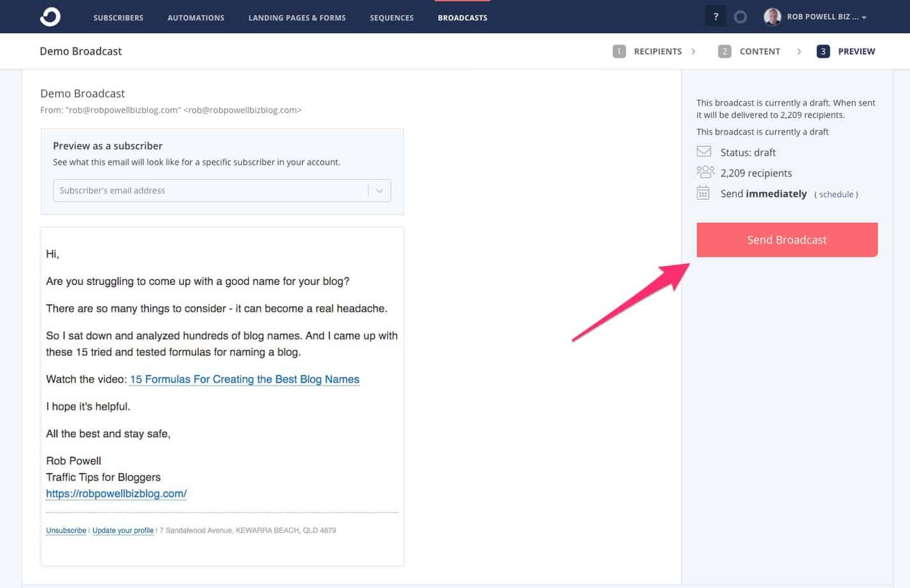
Task: Click the 'I hope it's helpful.' line
Action: pos(88,407)
